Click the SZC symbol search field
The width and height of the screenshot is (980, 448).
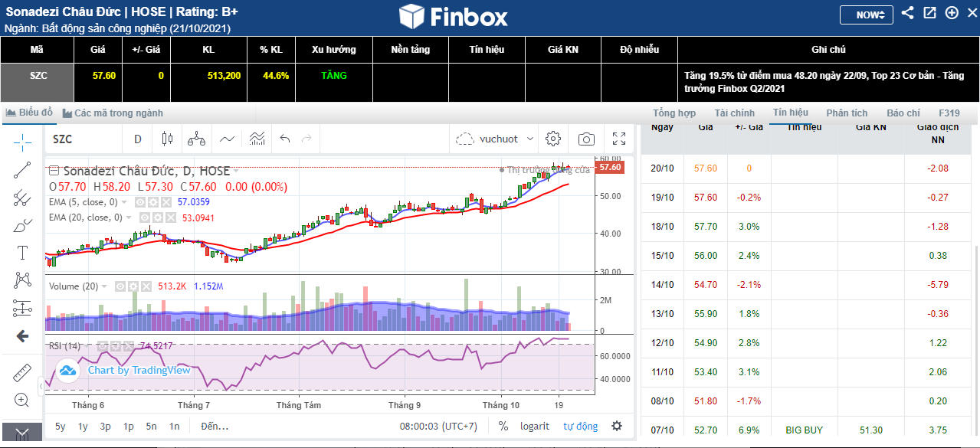[83, 139]
